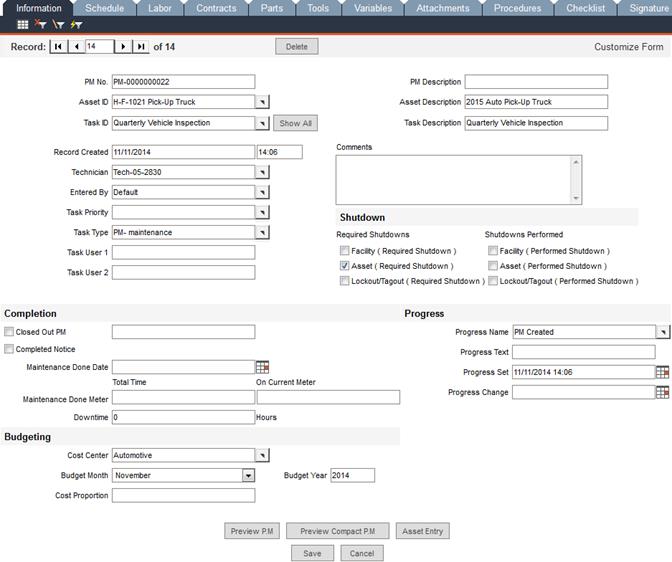Viewport: 672px width, 562px height.
Task: Go to the previous record
Action: point(76,47)
